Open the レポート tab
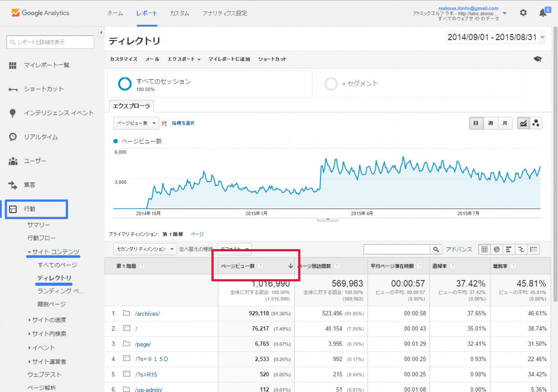558x392 pixels. (x=146, y=13)
